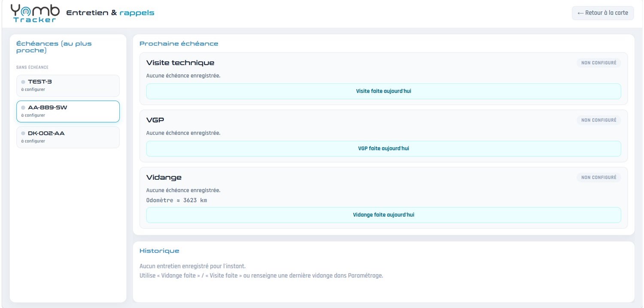644x308 pixels.
Task: Click Aucune échéance enregistrée under Vidange
Action: pyautogui.click(x=183, y=190)
